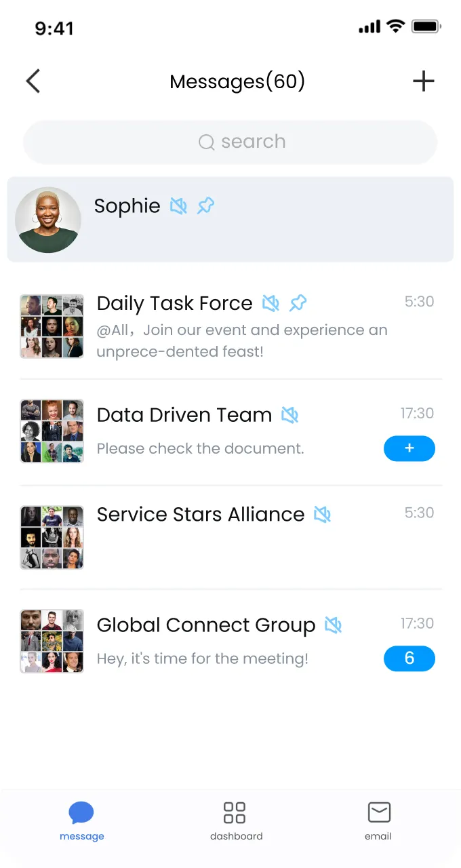The width and height of the screenshot is (461, 868).
Task: Tap the dashboard grid icon
Action: coord(235,812)
